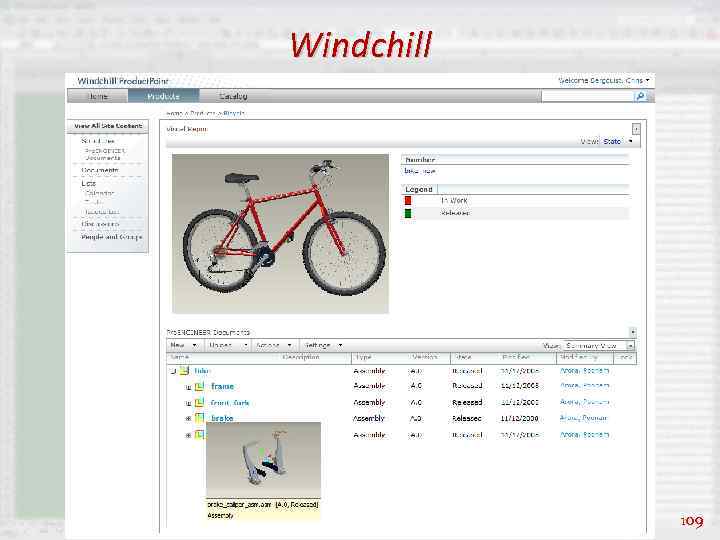Sort by the Modified column header

(x=516, y=357)
